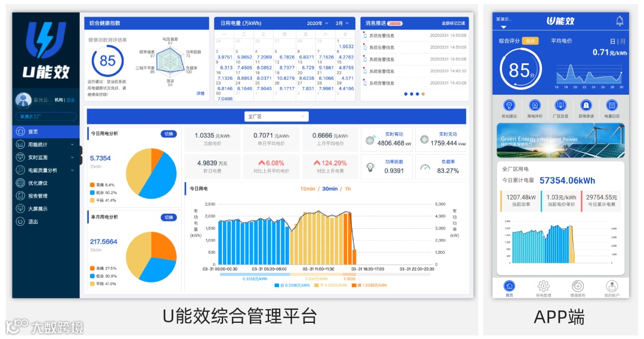This screenshot has height=339, width=644.
Task: Click the timeline range bar under the 今日用电 chart
Action: [x=325, y=274]
